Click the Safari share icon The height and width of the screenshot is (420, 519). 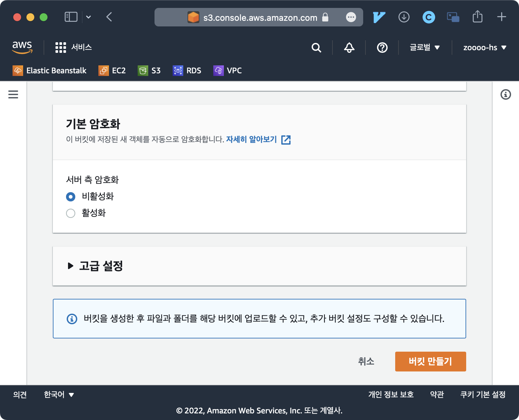pyautogui.click(x=477, y=16)
